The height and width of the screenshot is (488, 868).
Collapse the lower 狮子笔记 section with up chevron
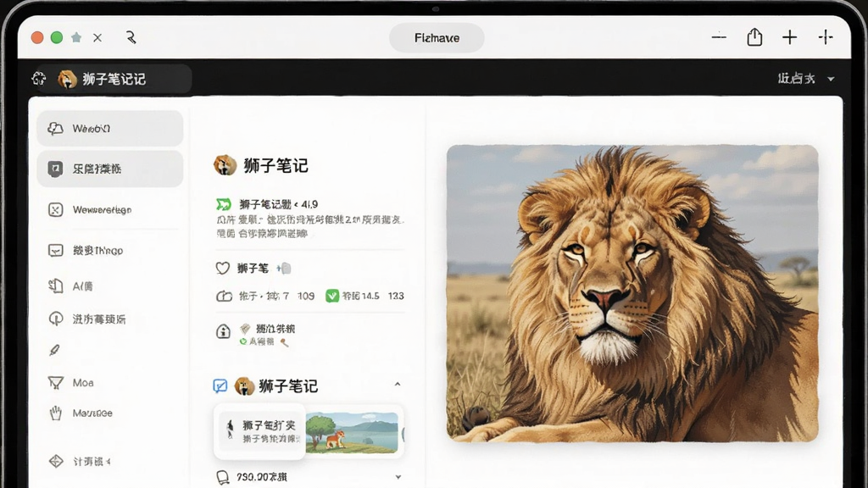(x=397, y=384)
